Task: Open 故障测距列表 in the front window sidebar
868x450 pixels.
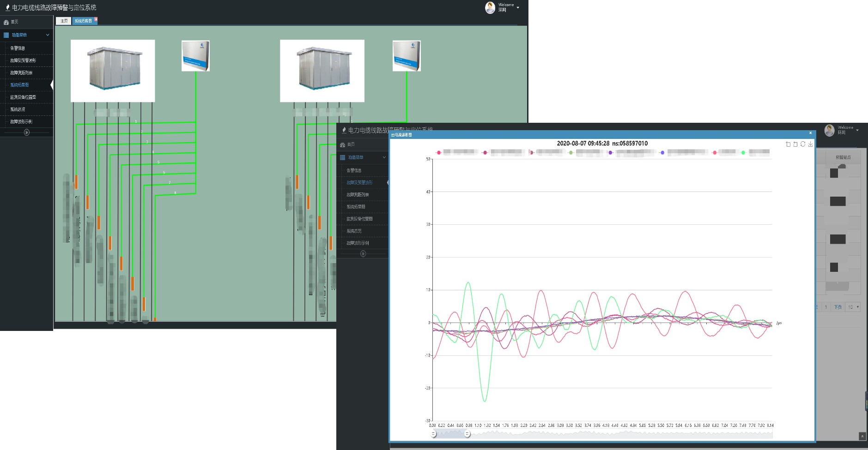Action: tap(358, 195)
